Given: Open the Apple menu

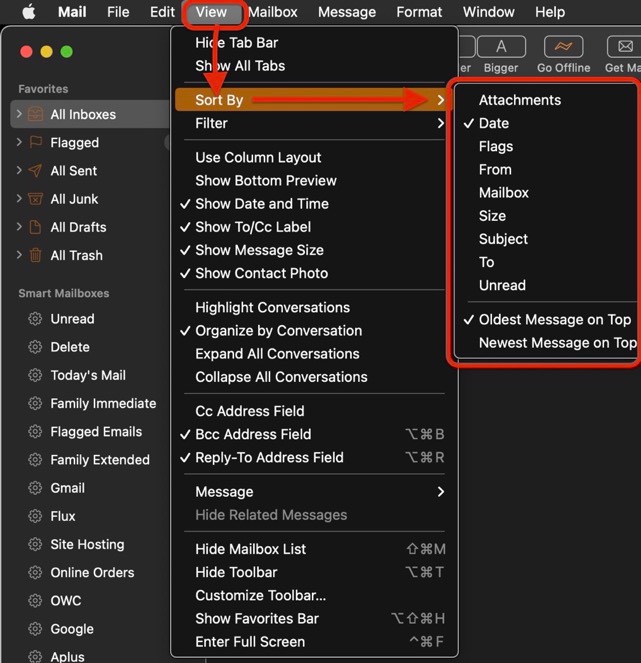Looking at the screenshot, I should coord(29,12).
